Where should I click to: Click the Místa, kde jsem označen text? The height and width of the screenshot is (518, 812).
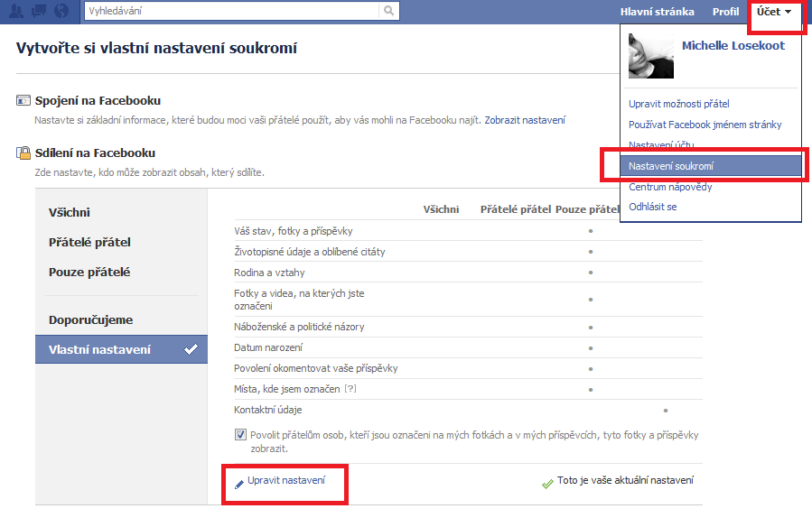287,389
